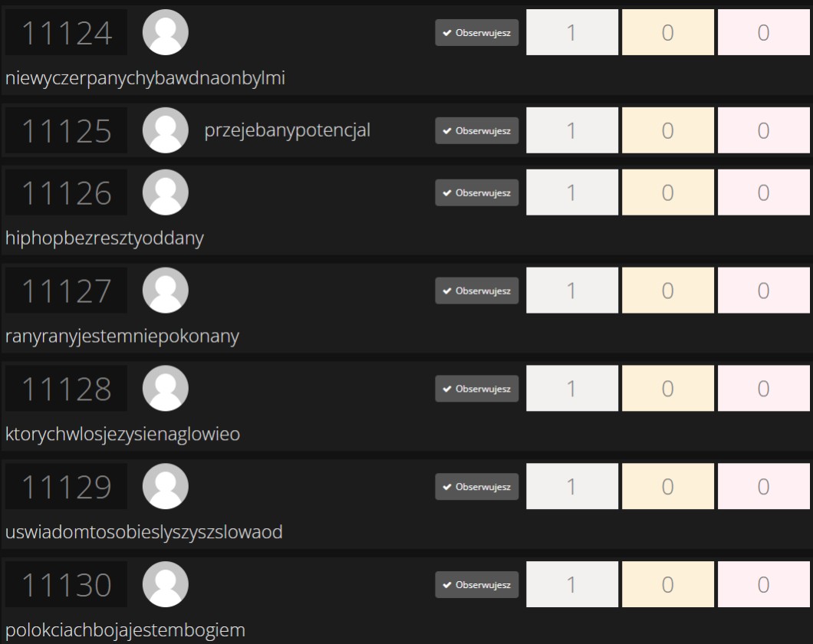This screenshot has width=813, height=644.
Task: Click the pink counter box in row 11129
Action: pos(763,487)
